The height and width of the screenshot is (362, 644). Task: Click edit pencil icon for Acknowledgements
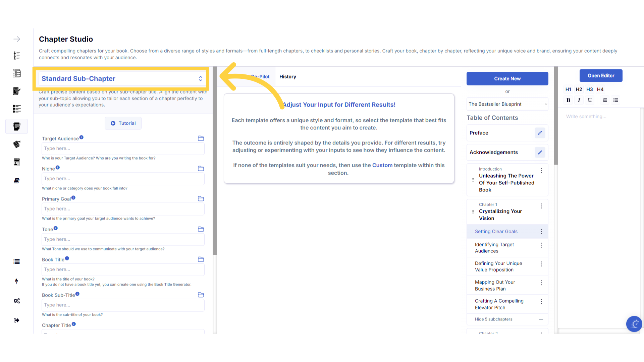[x=540, y=152]
